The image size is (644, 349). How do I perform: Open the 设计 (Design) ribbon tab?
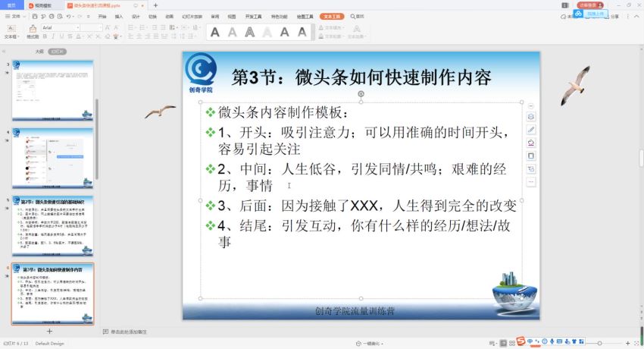[x=136, y=17]
